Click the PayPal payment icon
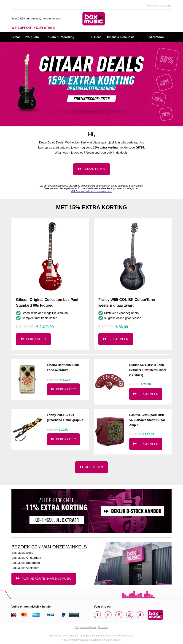The width and height of the screenshot is (183, 644). (x=64, y=615)
